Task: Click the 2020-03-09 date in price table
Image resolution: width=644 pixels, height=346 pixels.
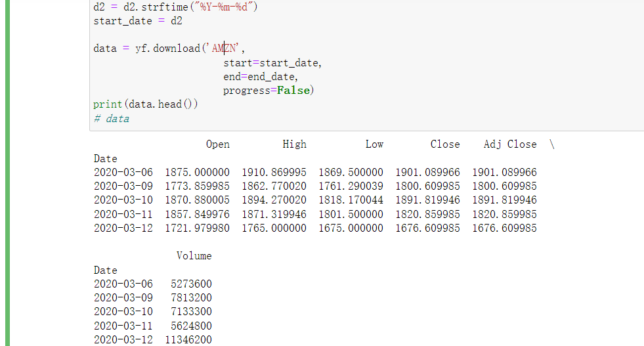Action: pos(123,186)
